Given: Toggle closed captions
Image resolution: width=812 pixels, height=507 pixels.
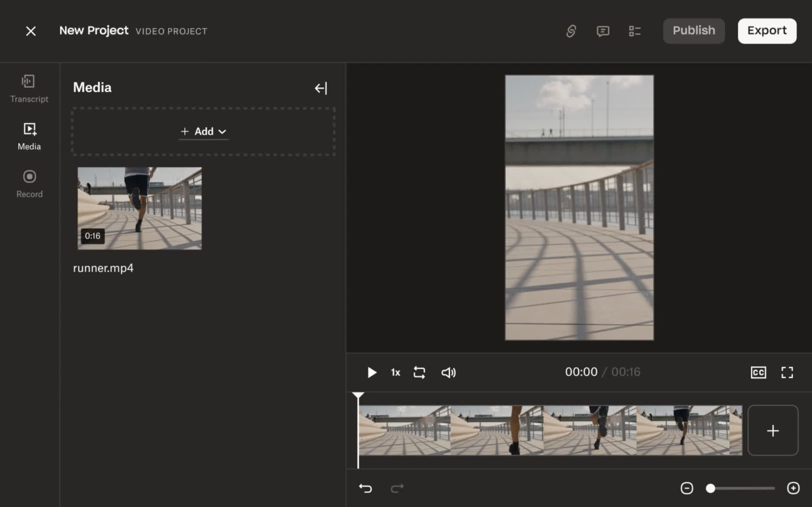Looking at the screenshot, I should (758, 372).
